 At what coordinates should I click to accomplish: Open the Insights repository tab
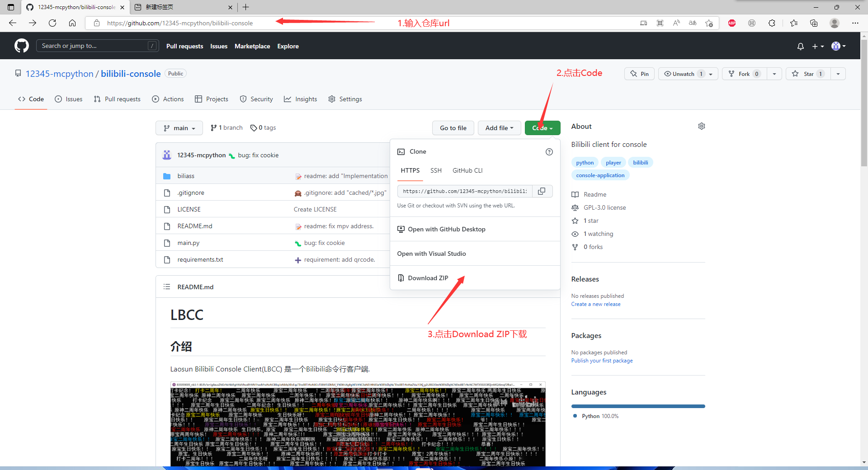point(301,99)
